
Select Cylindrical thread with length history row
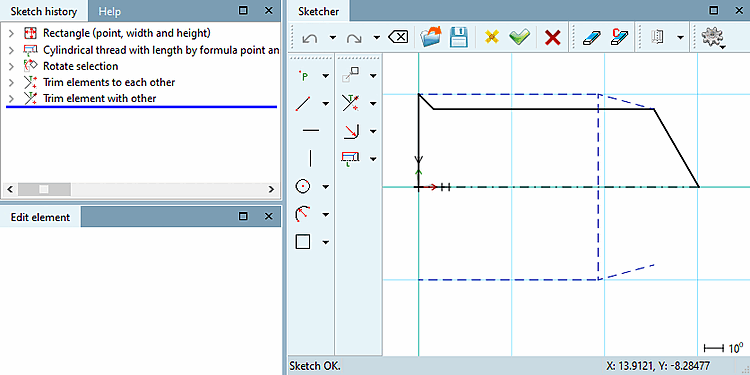coord(151,50)
